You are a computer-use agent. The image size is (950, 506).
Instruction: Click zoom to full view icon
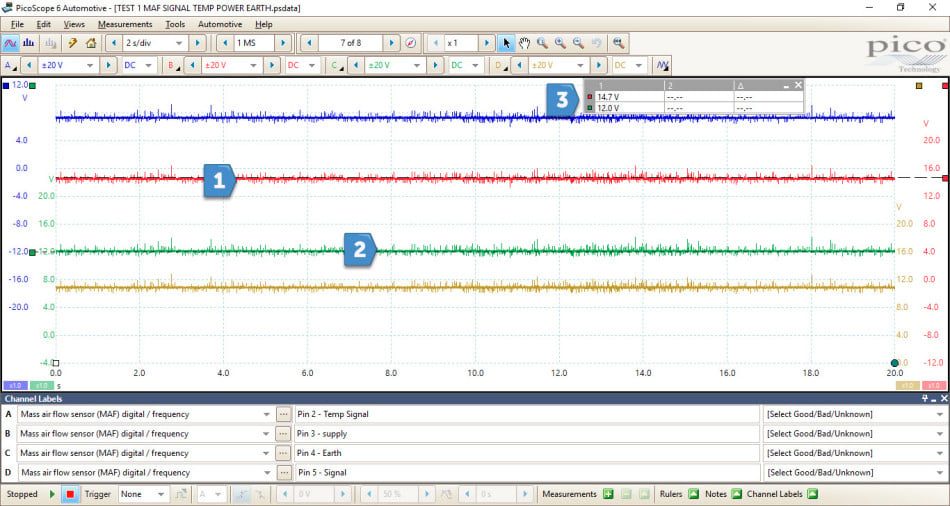tap(618, 43)
